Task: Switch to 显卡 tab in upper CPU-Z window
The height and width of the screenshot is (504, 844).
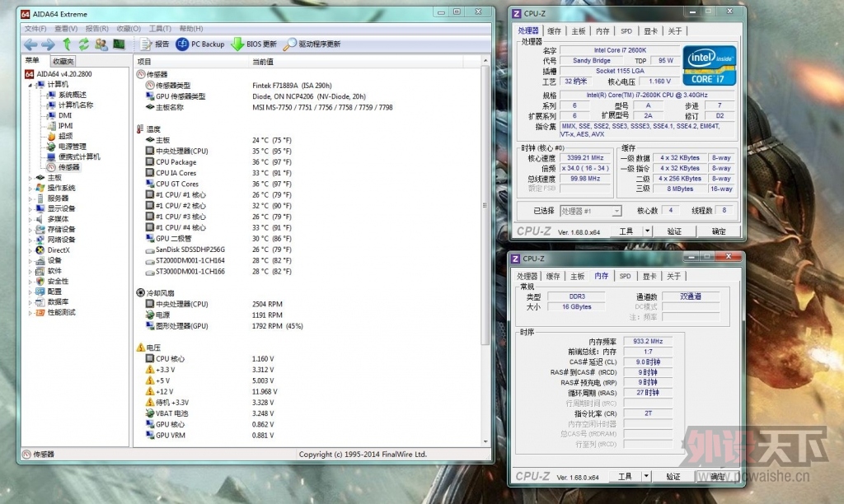Action: point(651,31)
